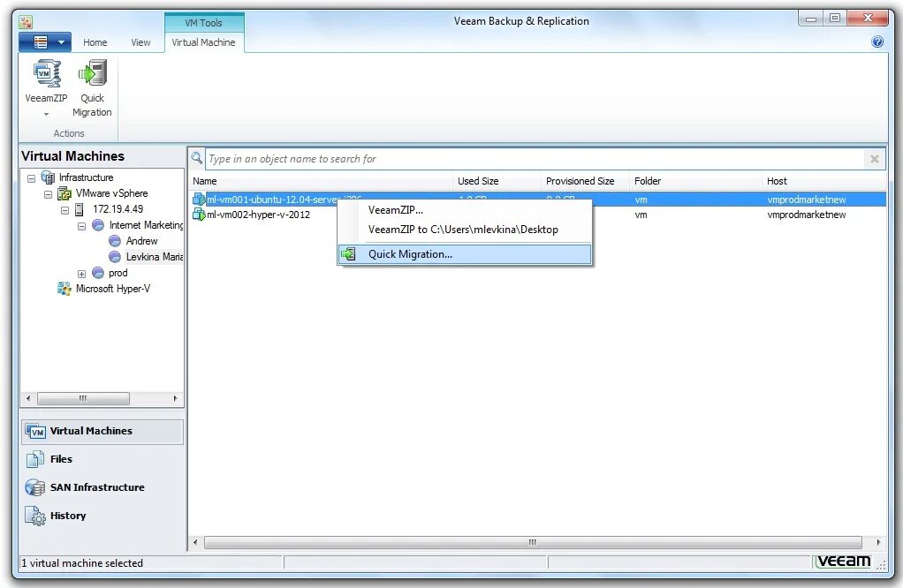The width and height of the screenshot is (903, 588).
Task: Click the ml-vm002-hyper-v-2012 VM icon
Action: [199, 215]
